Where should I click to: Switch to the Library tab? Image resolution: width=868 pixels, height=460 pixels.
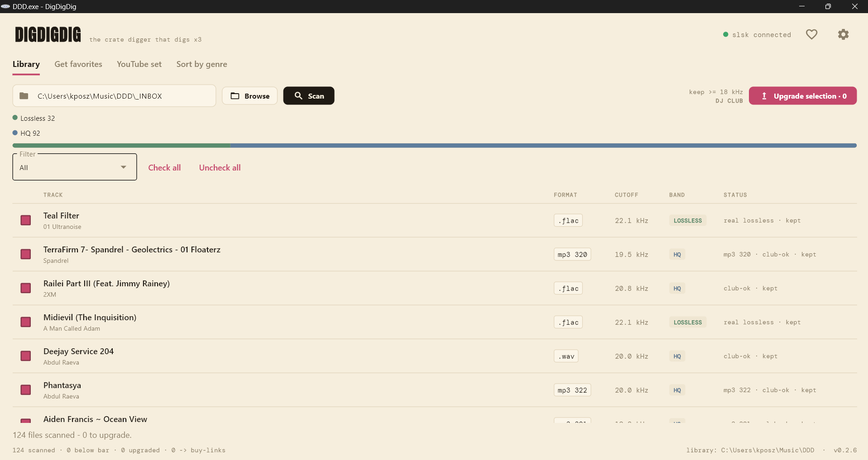[x=26, y=64]
